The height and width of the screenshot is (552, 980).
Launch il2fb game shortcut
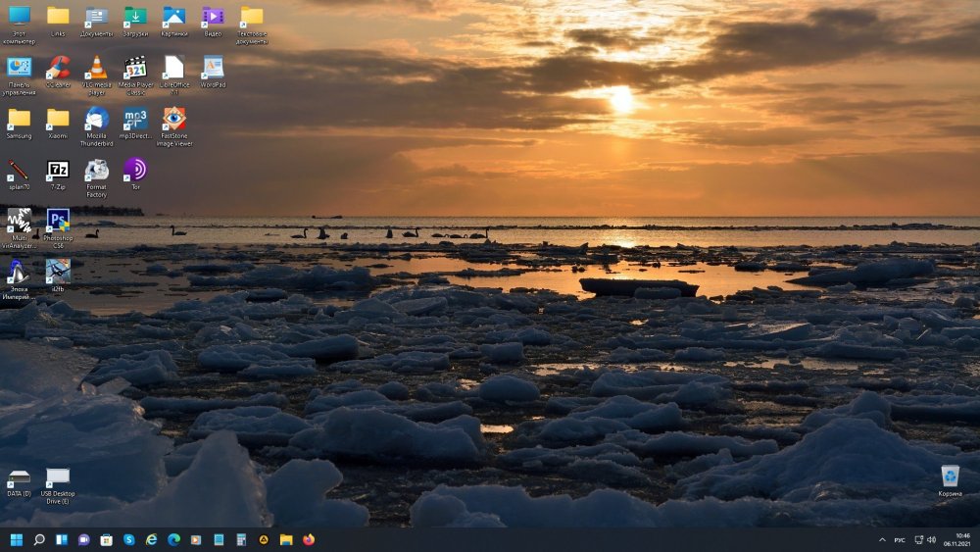(58, 276)
